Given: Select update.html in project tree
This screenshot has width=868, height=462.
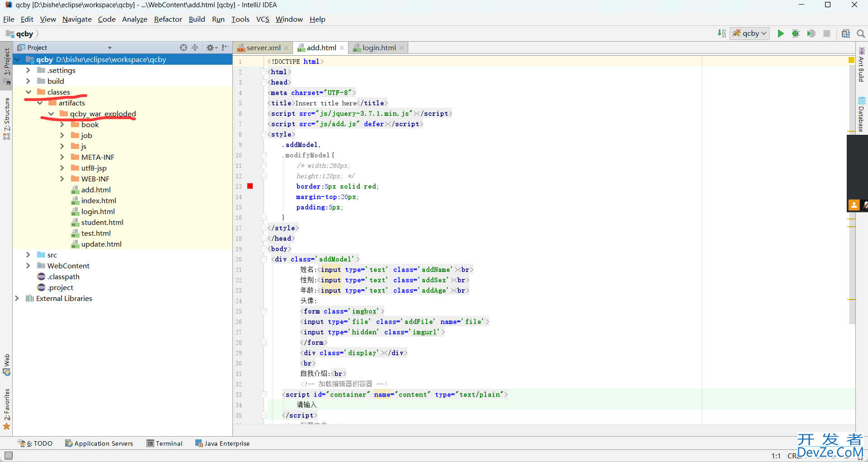Looking at the screenshot, I should [x=101, y=244].
